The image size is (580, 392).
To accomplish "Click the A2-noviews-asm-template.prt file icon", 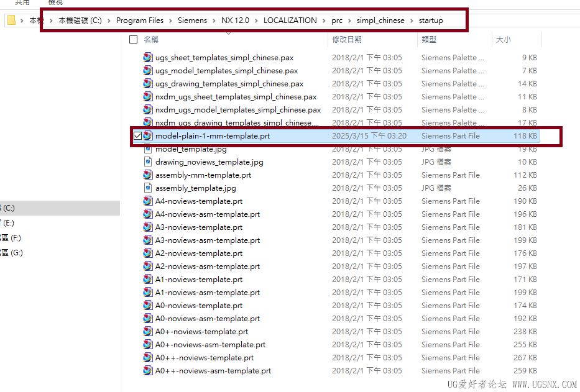I will pos(147,267).
